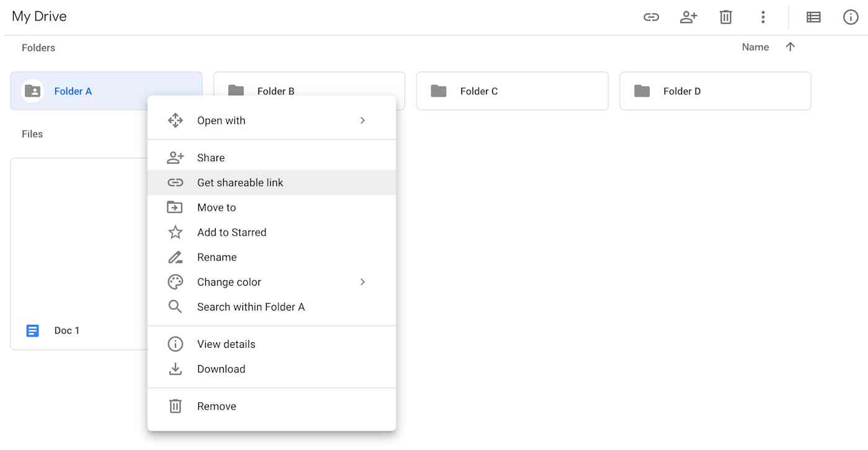Choose Rename from the context menu
The image size is (868, 450).
[x=272, y=257]
